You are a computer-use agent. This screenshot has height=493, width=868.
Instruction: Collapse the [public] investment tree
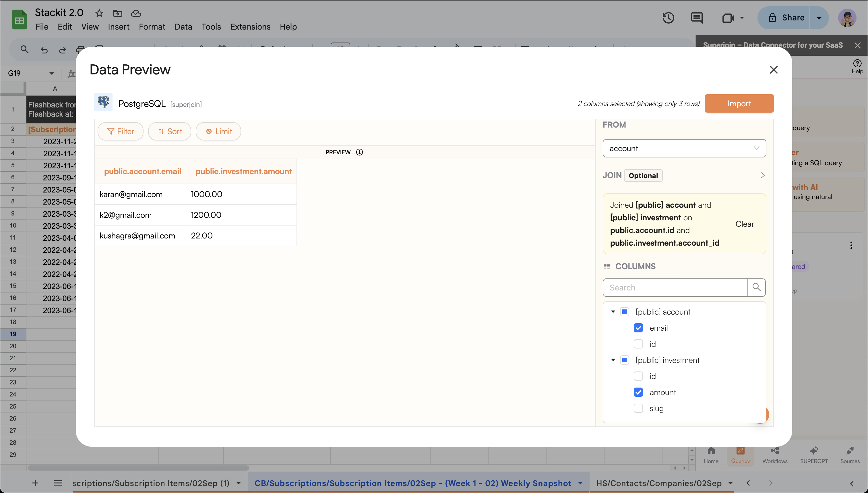point(613,360)
